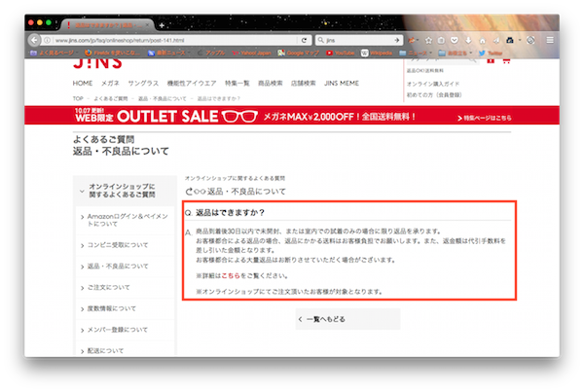584x392 pixels.
Task: Open the YouTube bookmark
Action: [340, 53]
